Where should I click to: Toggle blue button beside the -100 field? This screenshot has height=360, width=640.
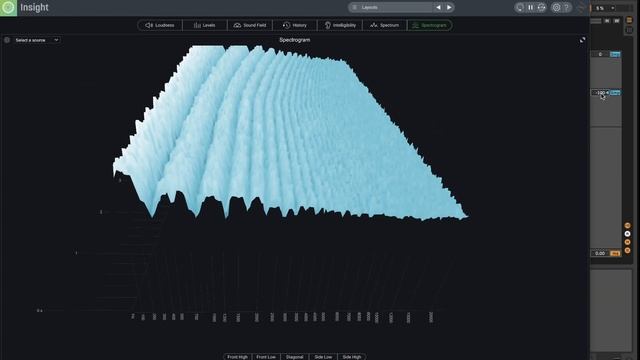615,93
